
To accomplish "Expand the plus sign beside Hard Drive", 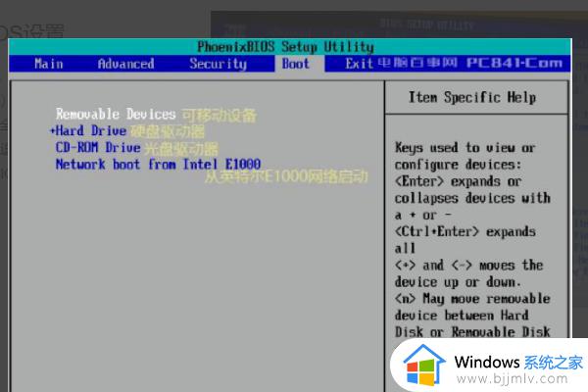I will click(x=53, y=131).
